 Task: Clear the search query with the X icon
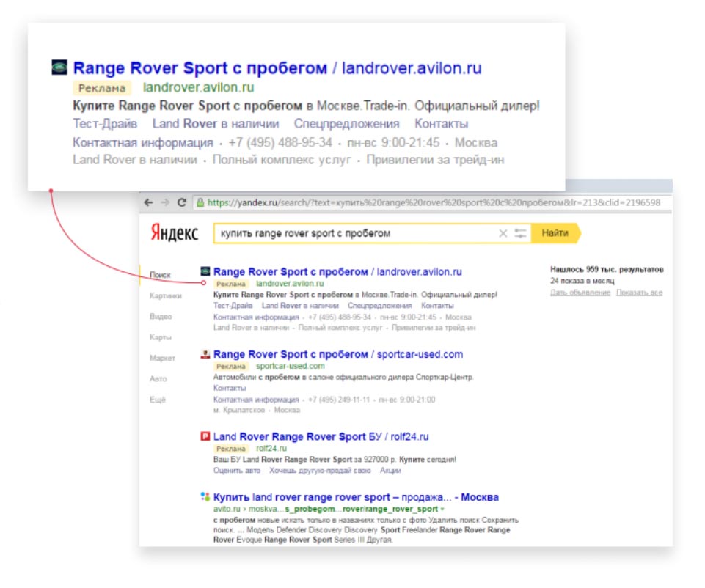(x=503, y=233)
